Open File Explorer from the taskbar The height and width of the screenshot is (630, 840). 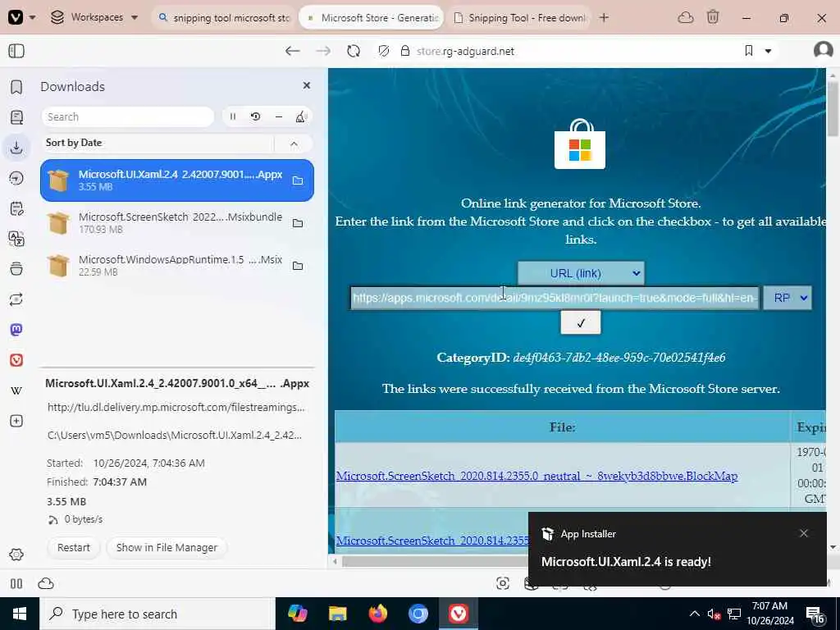[337, 614]
